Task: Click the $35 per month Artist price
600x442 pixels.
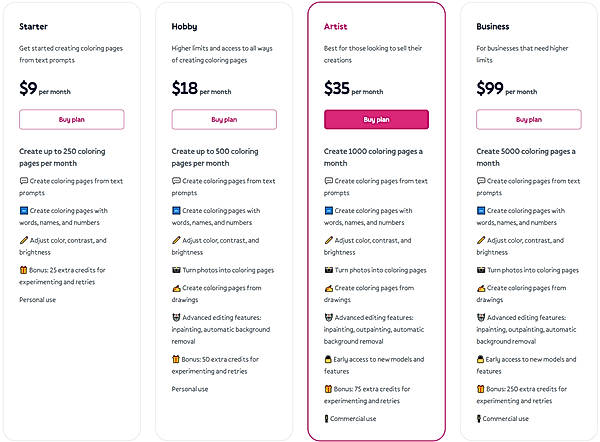Action: pyautogui.click(x=350, y=89)
